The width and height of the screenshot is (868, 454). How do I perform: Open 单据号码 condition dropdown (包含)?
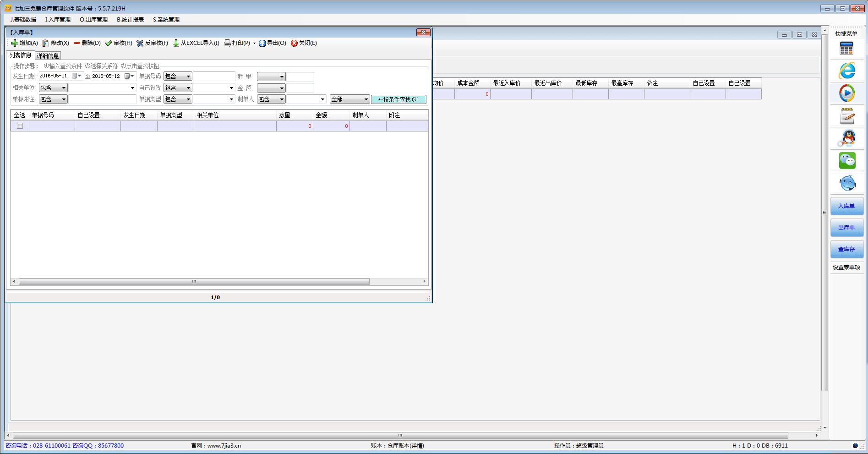click(x=178, y=77)
